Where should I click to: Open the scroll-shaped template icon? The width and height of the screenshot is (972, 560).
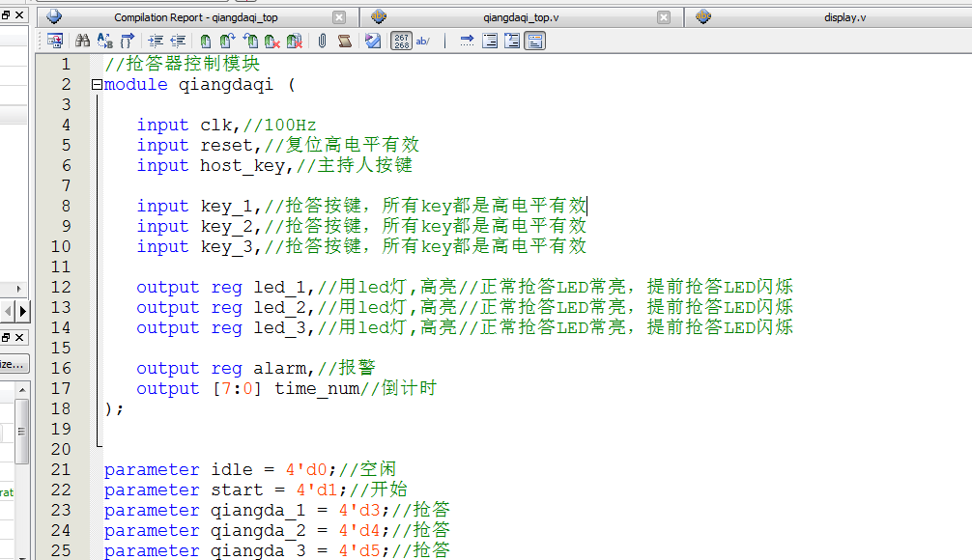coord(345,41)
